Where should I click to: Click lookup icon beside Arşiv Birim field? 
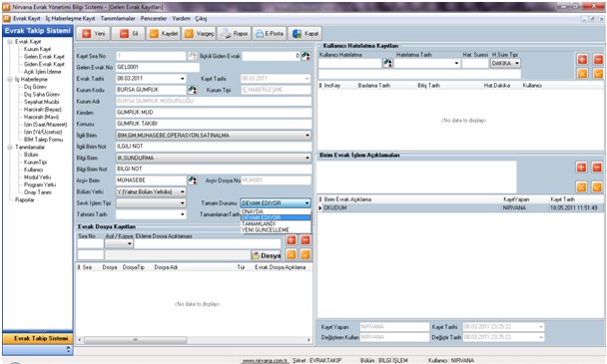tap(192, 181)
